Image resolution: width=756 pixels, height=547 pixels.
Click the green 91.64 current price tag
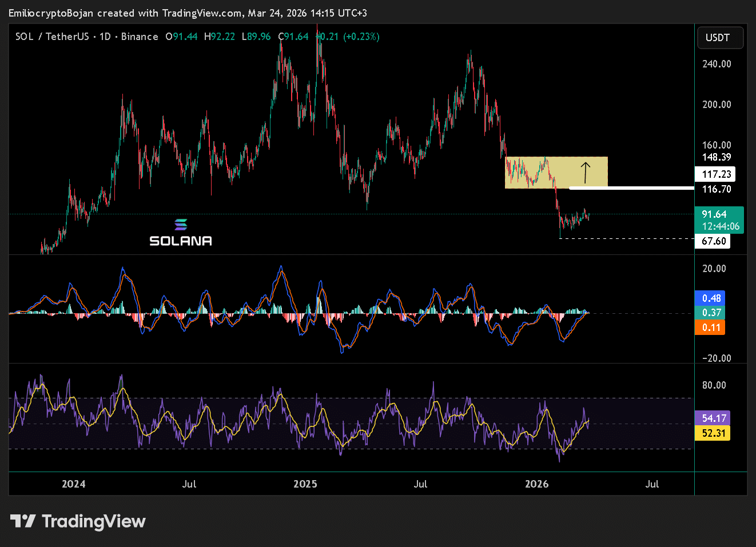[719, 220]
